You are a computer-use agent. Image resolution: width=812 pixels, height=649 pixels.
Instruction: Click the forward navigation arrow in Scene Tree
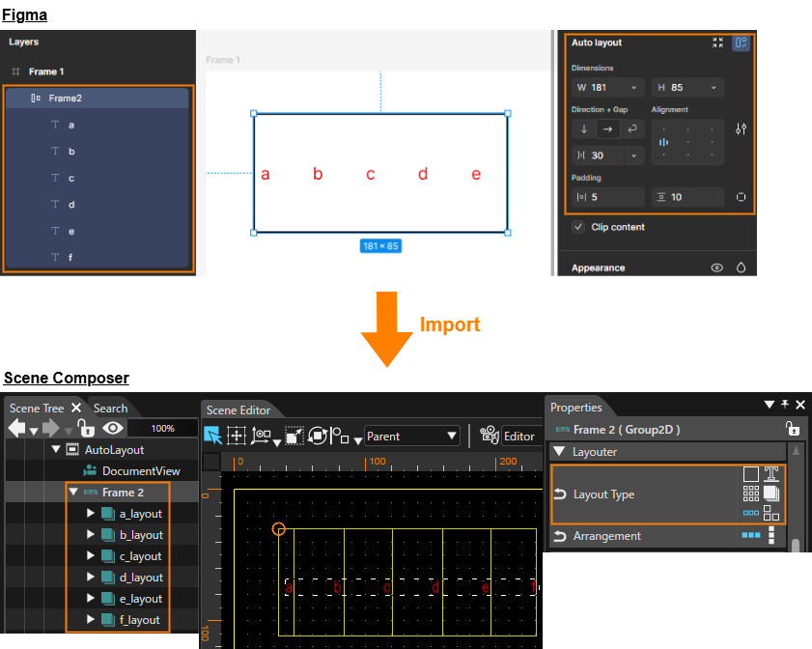click(x=51, y=429)
